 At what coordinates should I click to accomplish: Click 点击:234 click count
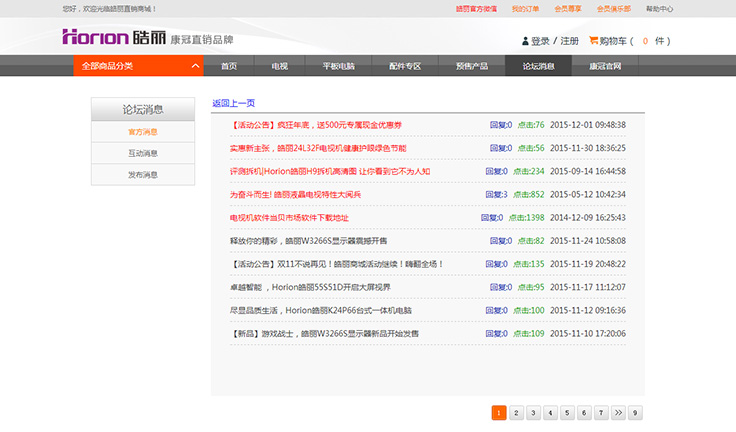click(529, 171)
